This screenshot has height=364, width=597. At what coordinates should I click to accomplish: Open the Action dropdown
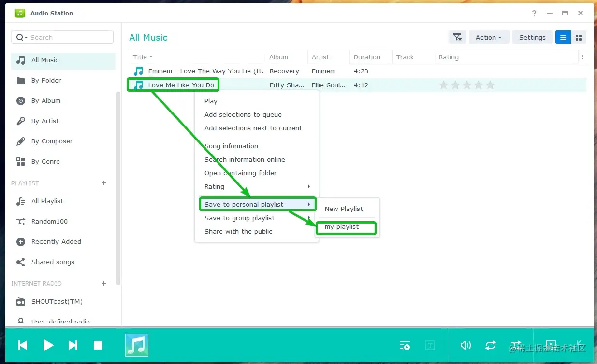489,37
